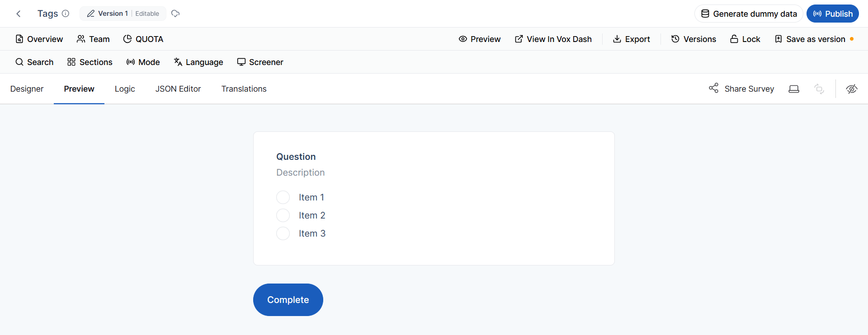Click the laptop device preview icon

(794, 89)
